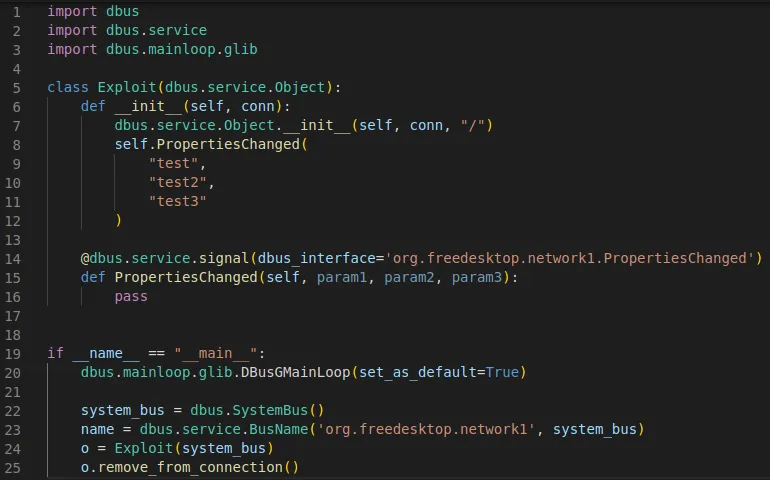Click 'SystemBus()' call on line 22
The width and height of the screenshot is (770, 480).
[278, 410]
